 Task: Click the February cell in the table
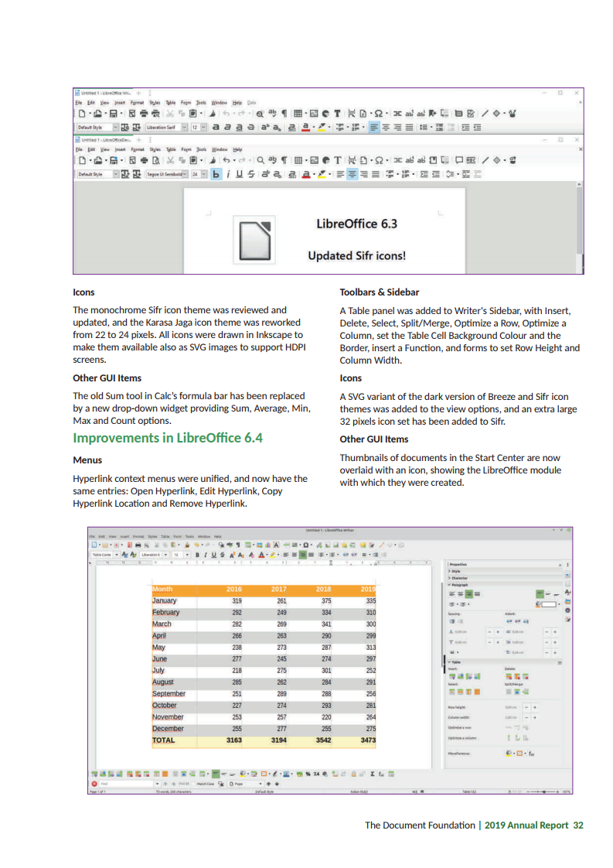click(x=165, y=612)
